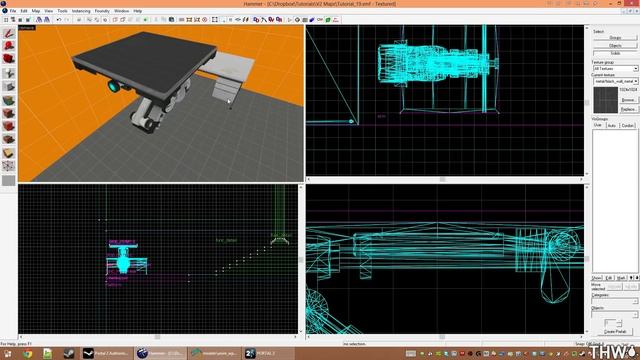
Task: Click the texture Browse button
Action: [x=629, y=100]
